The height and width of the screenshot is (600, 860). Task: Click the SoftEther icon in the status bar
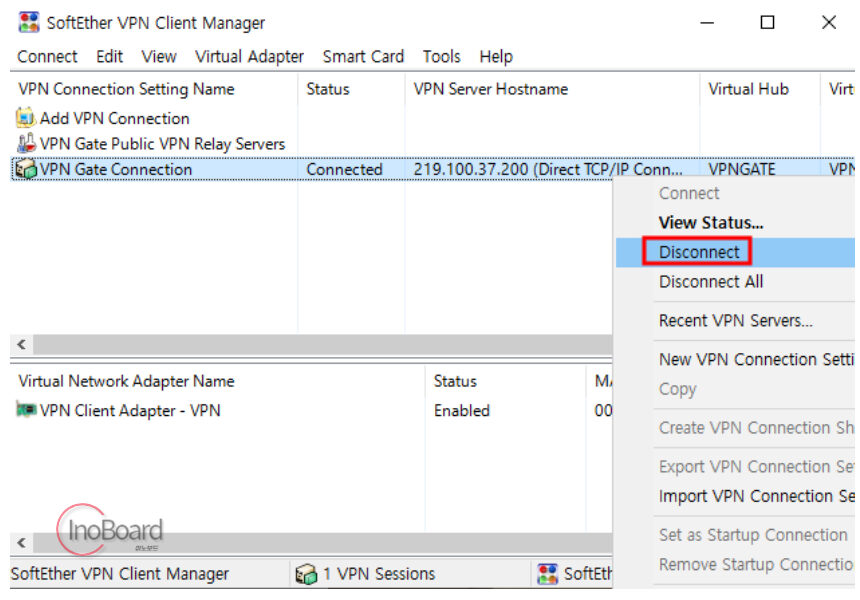(547, 574)
